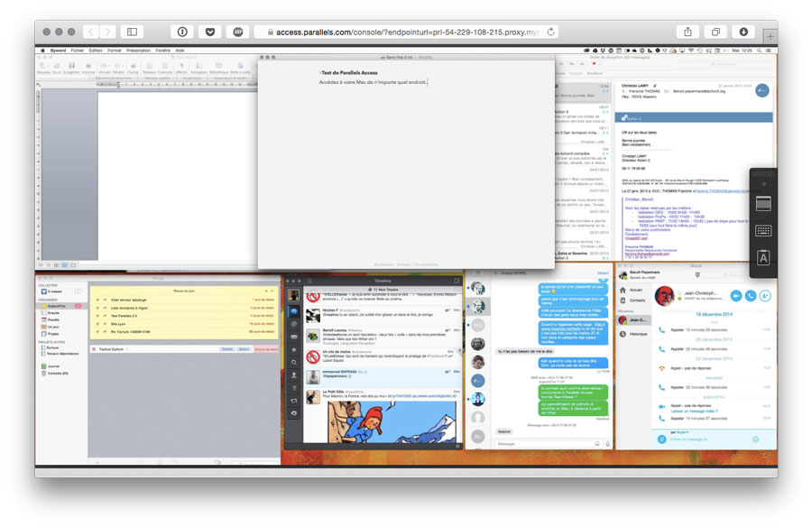Collapse the Parallels Access side toolbar arrow
This screenshot has width=812, height=527.
763,184
